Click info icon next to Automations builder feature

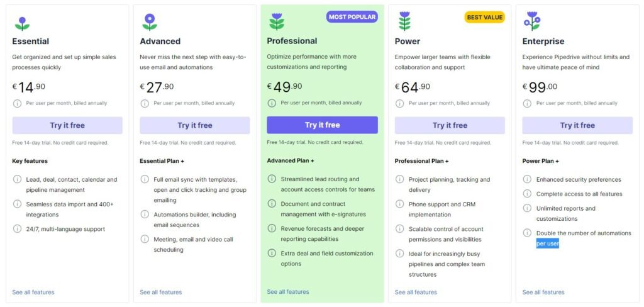[x=145, y=214]
